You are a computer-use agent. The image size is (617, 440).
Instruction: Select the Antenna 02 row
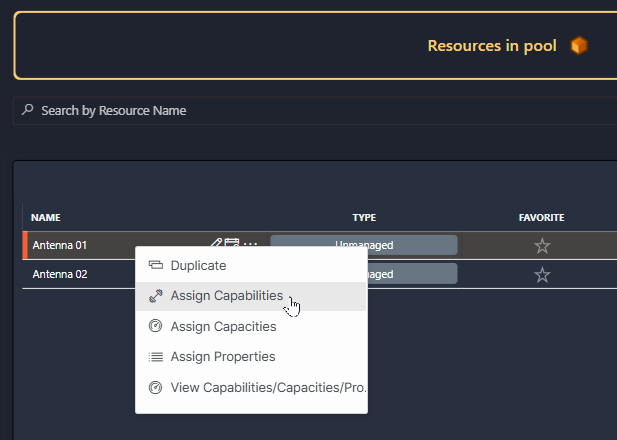pos(70,274)
